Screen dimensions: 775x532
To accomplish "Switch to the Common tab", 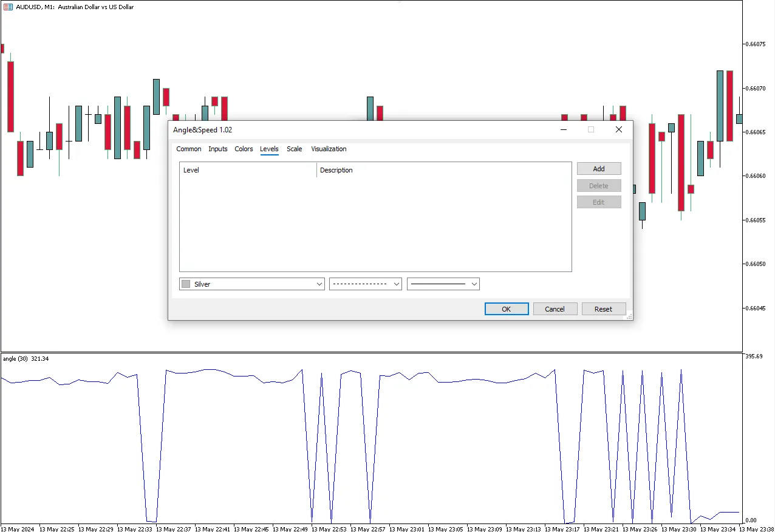I will [x=188, y=149].
